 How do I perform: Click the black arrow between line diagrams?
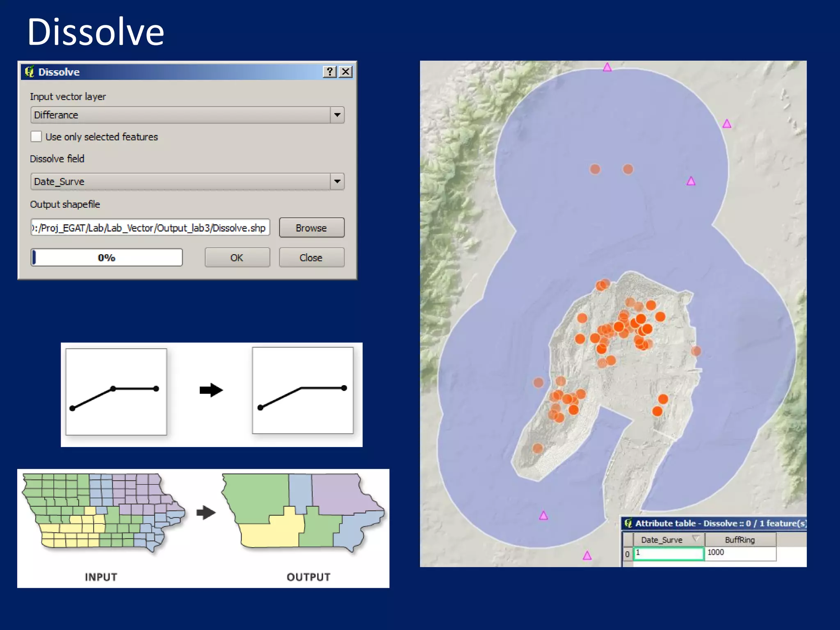[211, 390]
